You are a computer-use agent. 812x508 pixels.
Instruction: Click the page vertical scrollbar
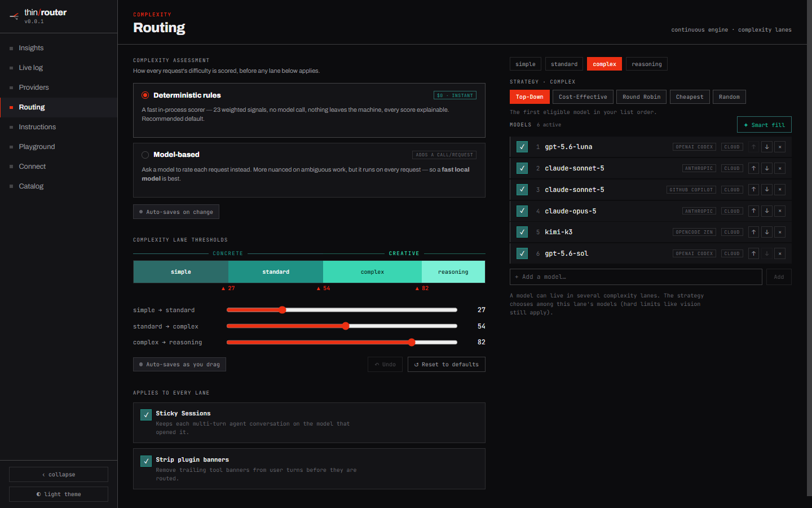click(810, 248)
